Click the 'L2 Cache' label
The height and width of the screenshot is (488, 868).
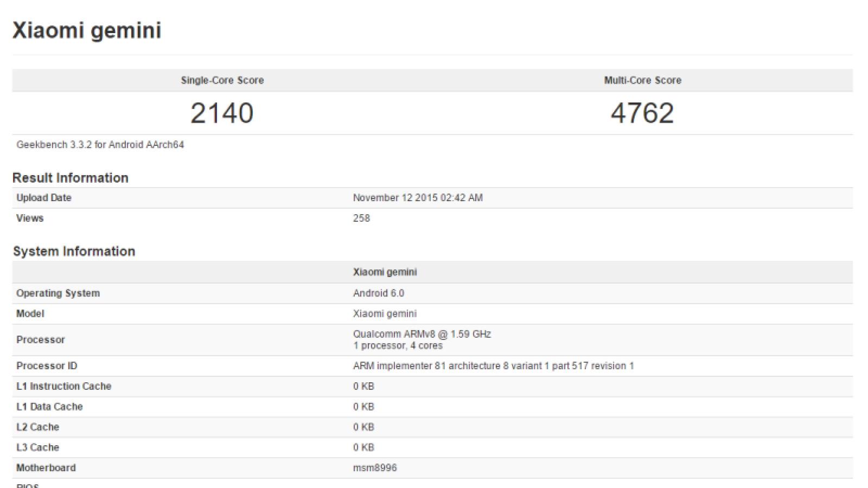point(37,427)
